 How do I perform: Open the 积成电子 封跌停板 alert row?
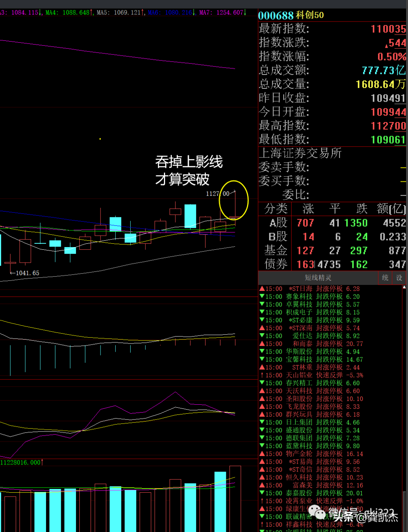tap(309, 312)
